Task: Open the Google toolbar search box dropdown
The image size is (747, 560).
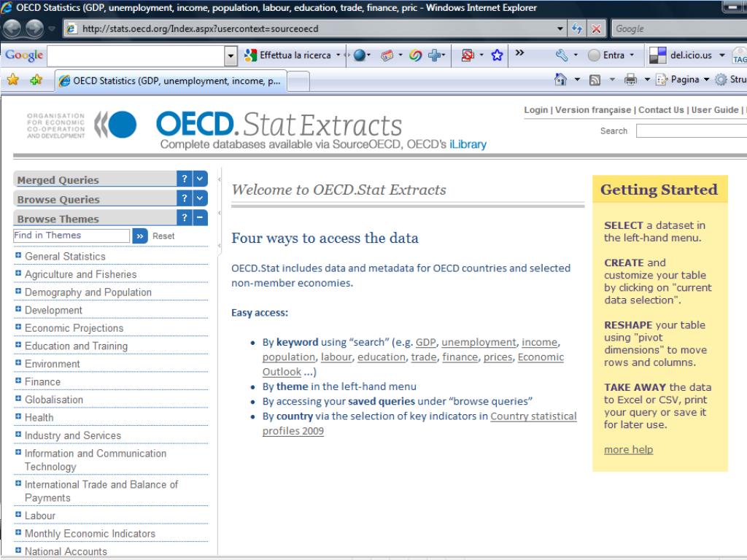Action: tap(231, 56)
